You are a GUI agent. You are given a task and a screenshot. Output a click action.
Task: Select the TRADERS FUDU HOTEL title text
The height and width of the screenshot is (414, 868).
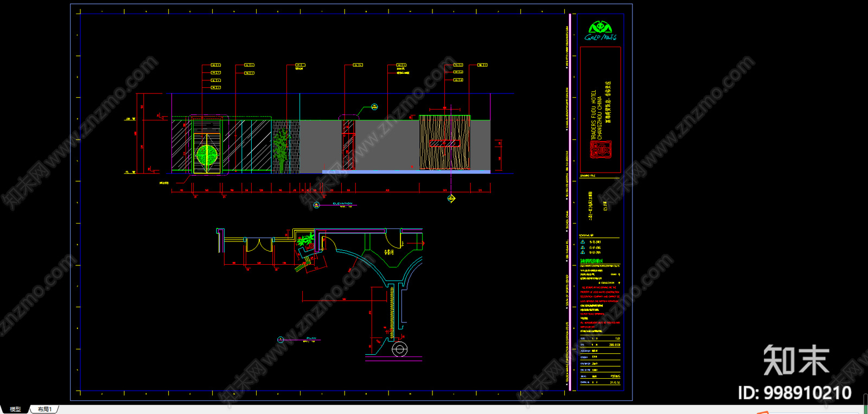[x=593, y=115]
